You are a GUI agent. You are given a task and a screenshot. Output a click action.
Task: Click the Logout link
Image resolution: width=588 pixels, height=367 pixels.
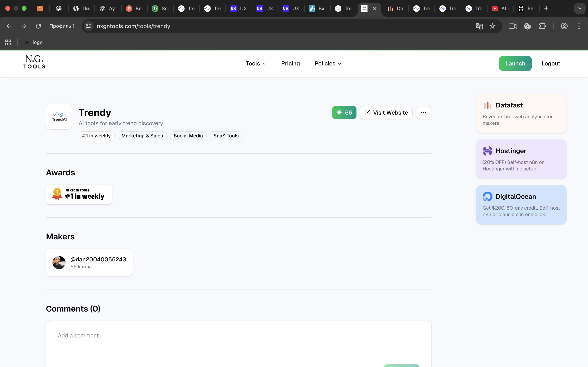(550, 64)
